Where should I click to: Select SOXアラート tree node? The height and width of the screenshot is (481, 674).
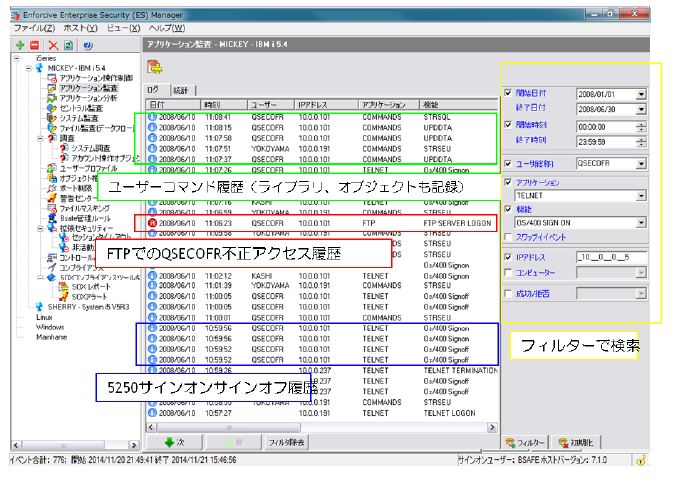(89, 297)
